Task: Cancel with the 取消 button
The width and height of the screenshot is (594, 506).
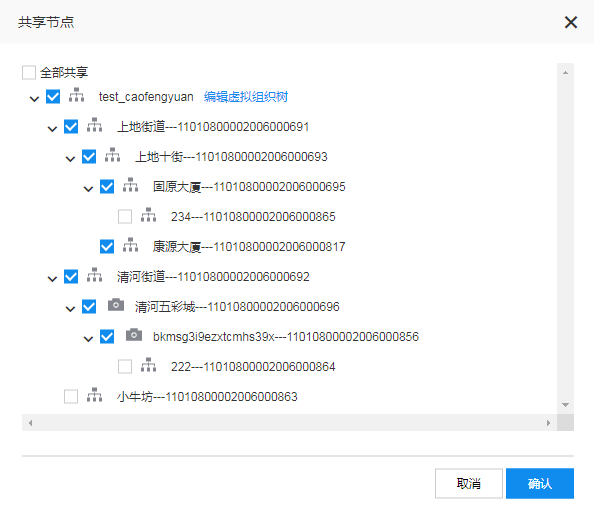Action: point(469,483)
